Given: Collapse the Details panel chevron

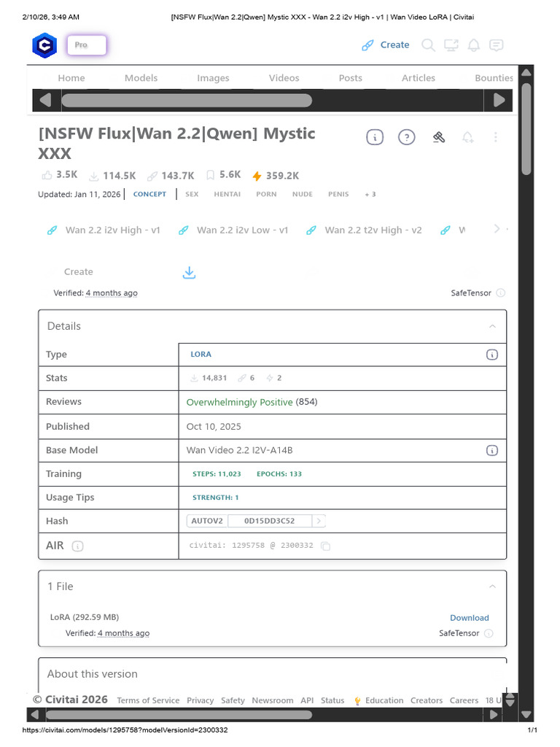Looking at the screenshot, I should pyautogui.click(x=492, y=326).
